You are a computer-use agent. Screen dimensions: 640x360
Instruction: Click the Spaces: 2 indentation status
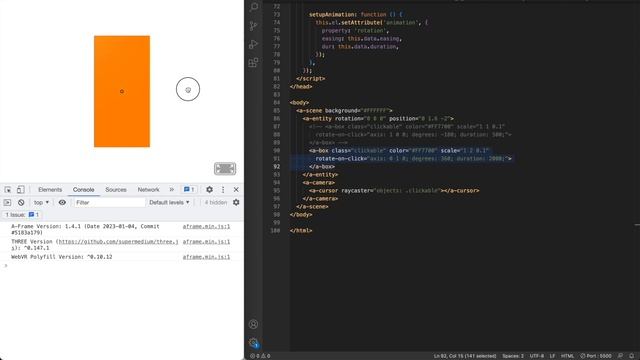(x=513, y=356)
